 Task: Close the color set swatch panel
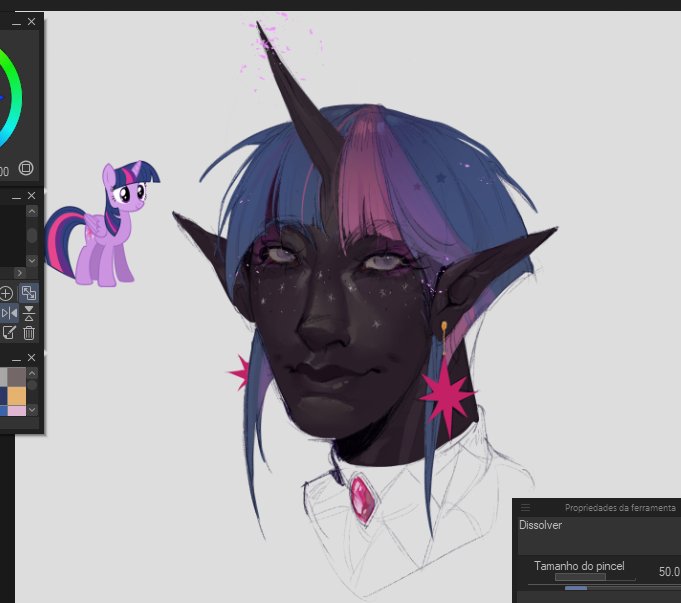pos(31,357)
